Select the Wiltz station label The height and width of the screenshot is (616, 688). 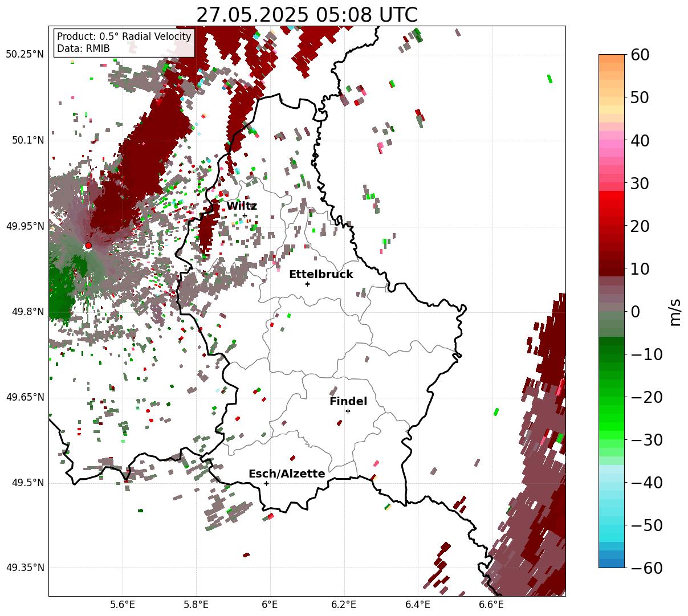242,206
